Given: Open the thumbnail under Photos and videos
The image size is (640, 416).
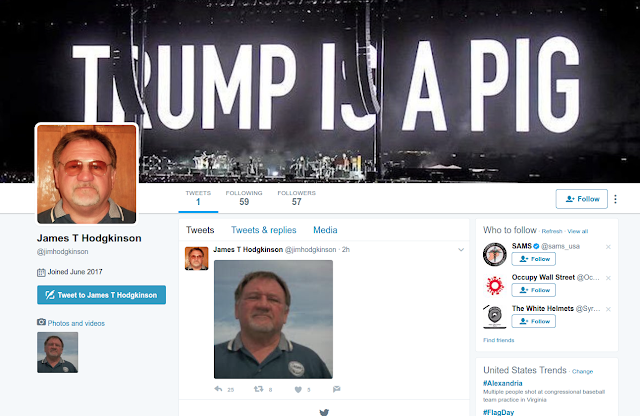Looking at the screenshot, I should tap(58, 352).
